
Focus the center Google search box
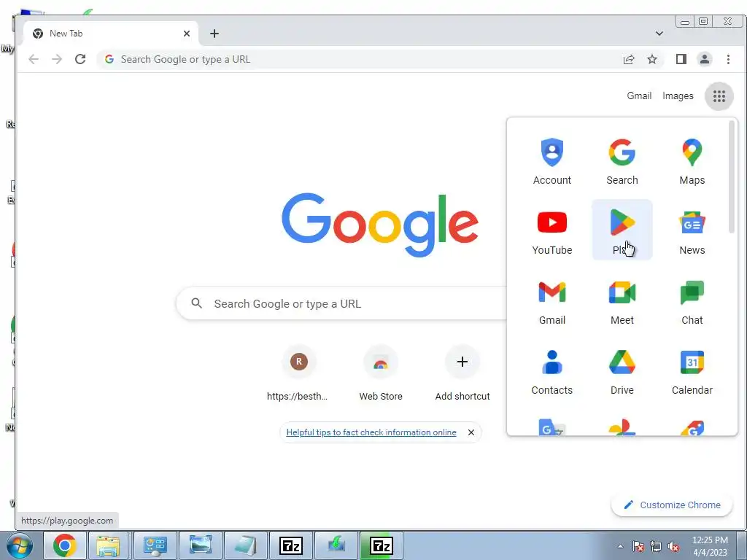click(x=342, y=303)
